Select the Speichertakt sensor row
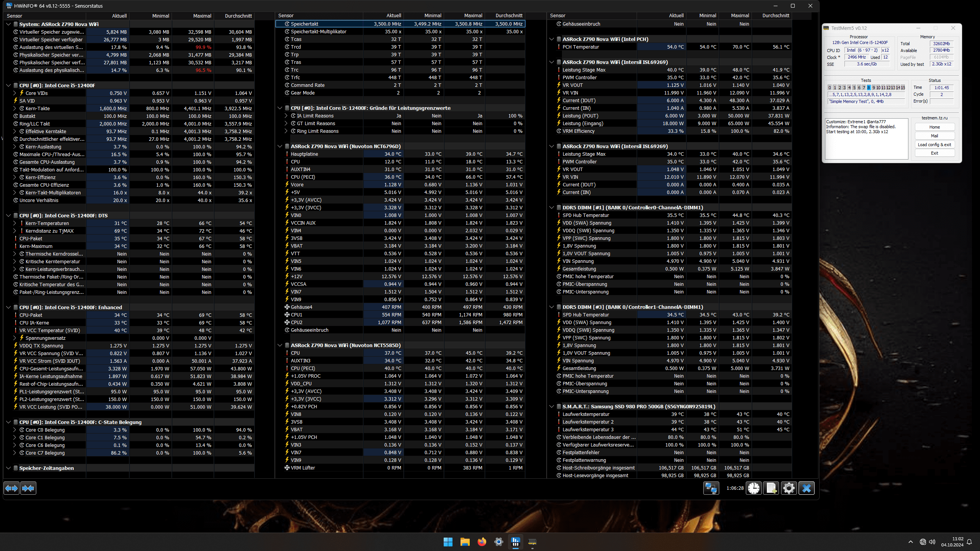Screen dimensions: 980x551 tap(400, 24)
